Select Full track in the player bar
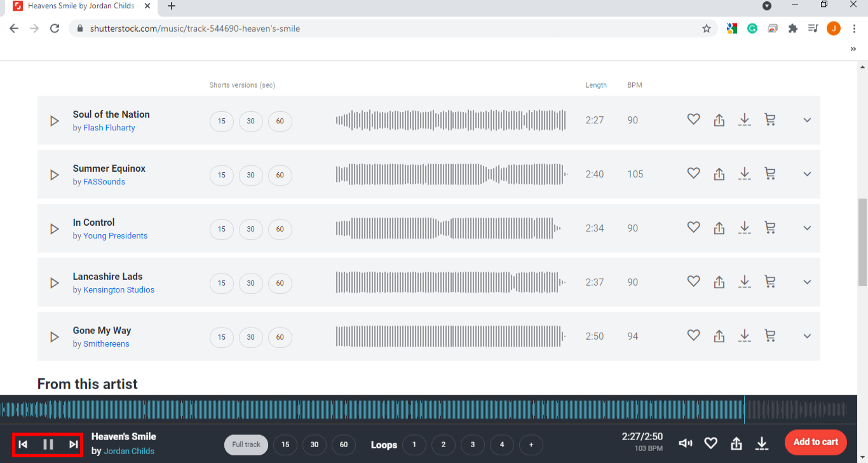Image resolution: width=868 pixels, height=463 pixels. 246,445
